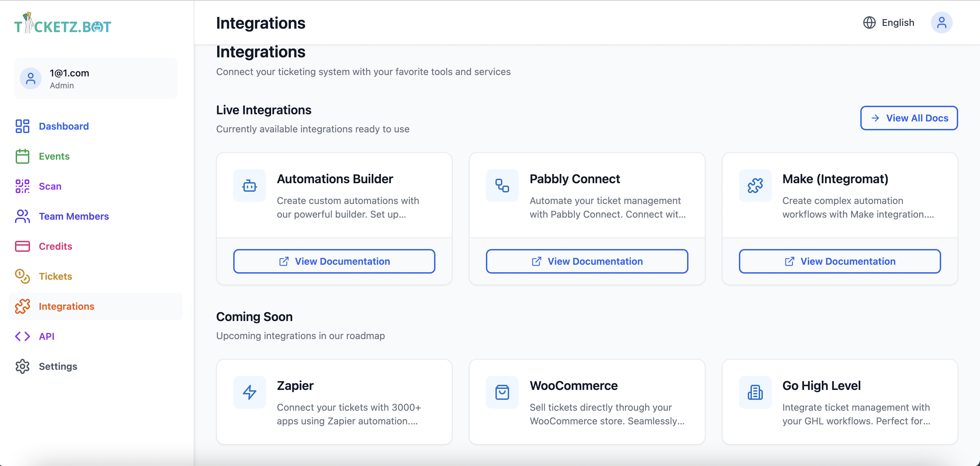Click the Make (Integromat) card title

835,179
